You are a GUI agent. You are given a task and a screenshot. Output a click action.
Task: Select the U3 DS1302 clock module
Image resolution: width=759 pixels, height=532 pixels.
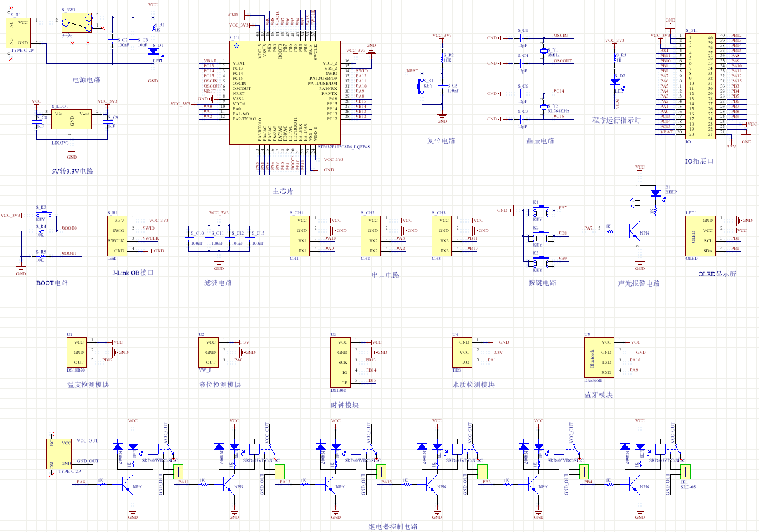pyautogui.click(x=341, y=363)
